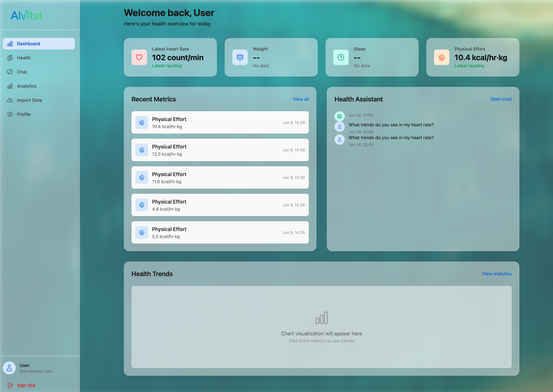Open the Health page from sidebar
553x392 pixels.
click(x=24, y=58)
